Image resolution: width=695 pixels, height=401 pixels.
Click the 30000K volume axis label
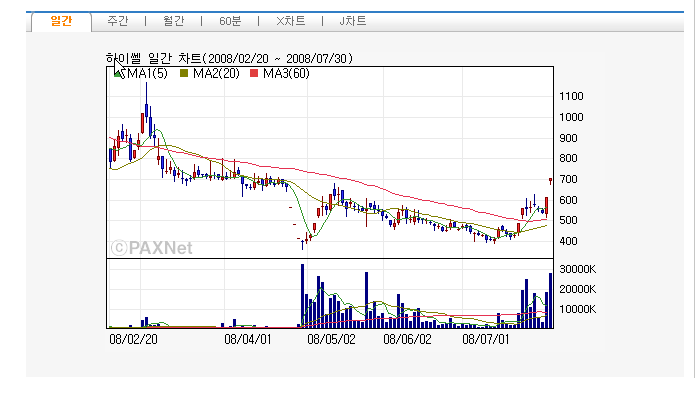pos(578,269)
